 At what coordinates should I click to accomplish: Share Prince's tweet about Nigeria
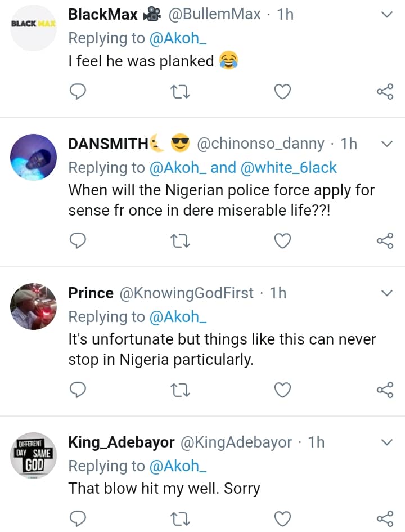[x=384, y=390]
